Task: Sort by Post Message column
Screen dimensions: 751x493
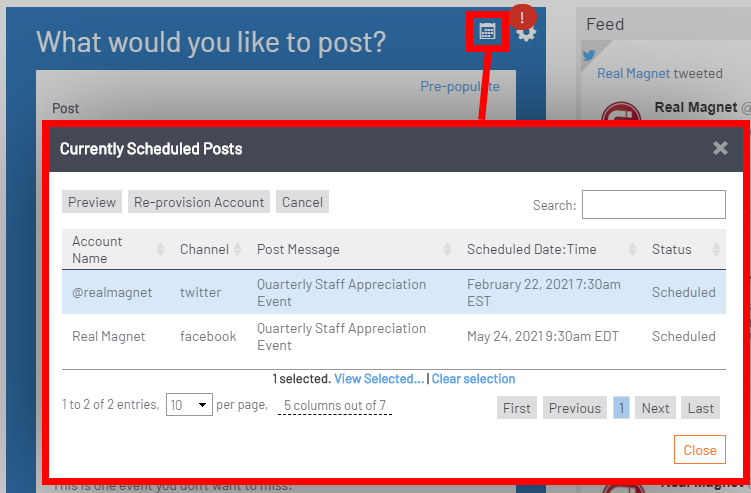Action: coord(449,250)
